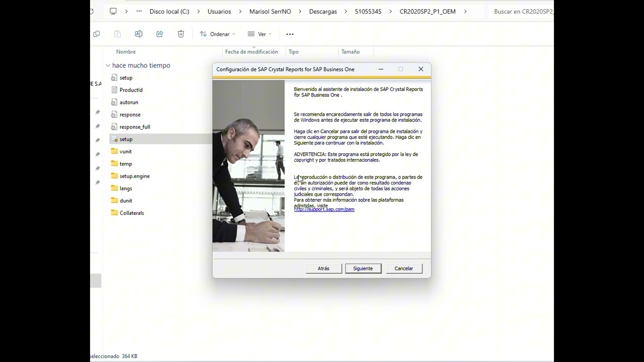Screen dimensions: 644x362
Task: Close the SAP Crystal Reports setup dialog
Action: click(x=421, y=69)
